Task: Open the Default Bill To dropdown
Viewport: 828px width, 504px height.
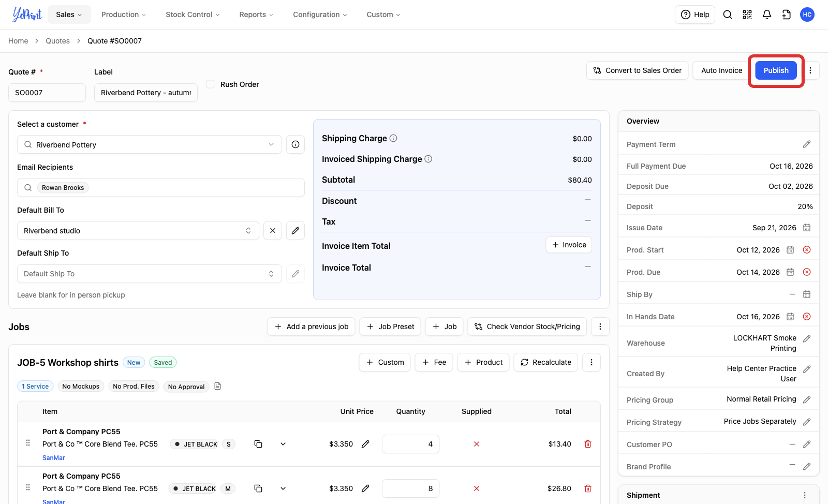Action: [138, 231]
